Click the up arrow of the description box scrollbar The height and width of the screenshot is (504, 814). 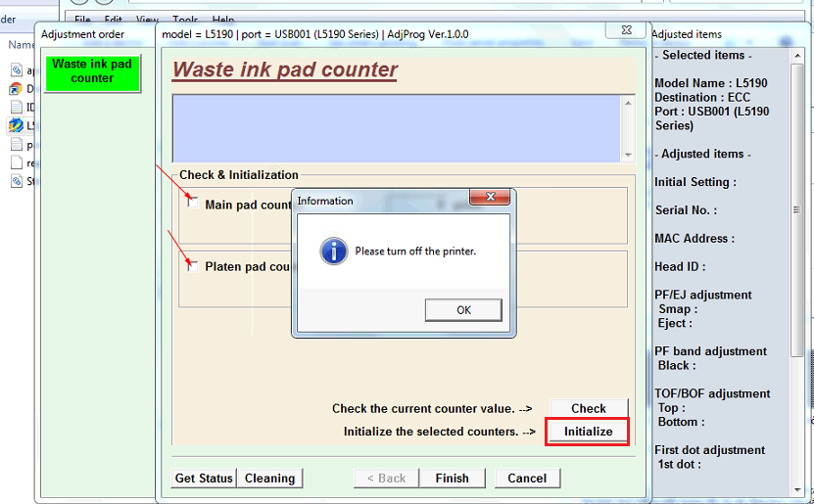[628, 103]
